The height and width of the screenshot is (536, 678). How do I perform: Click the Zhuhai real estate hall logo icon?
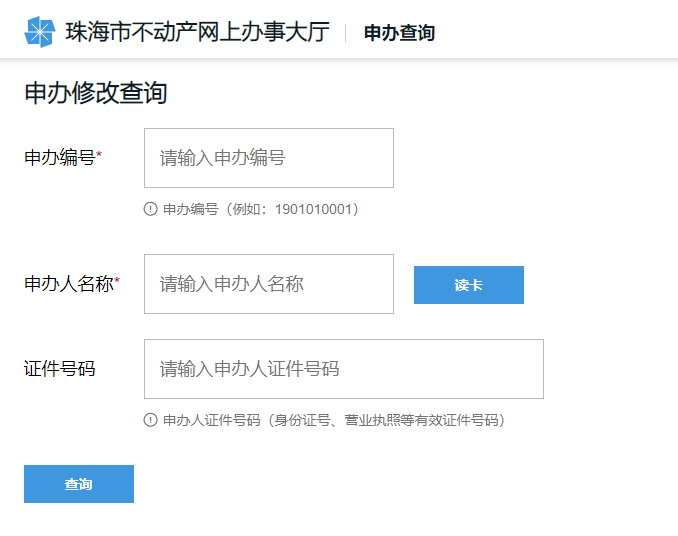coord(40,32)
